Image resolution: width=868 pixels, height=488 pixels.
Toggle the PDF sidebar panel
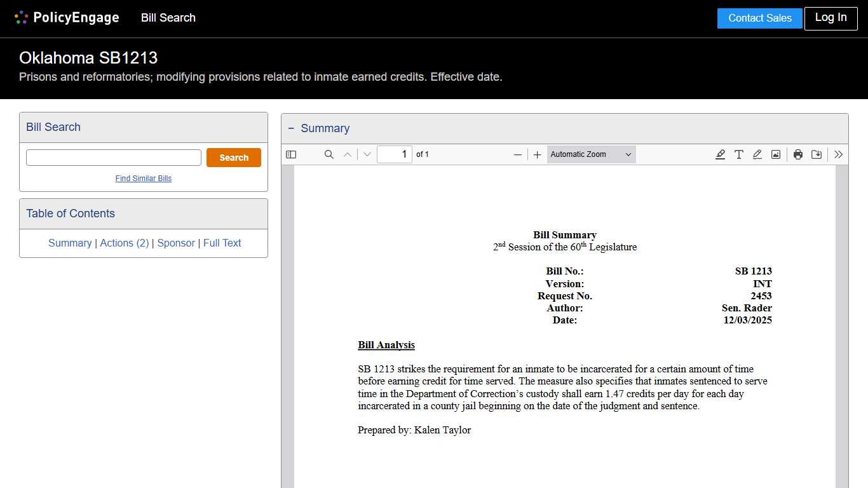click(291, 154)
